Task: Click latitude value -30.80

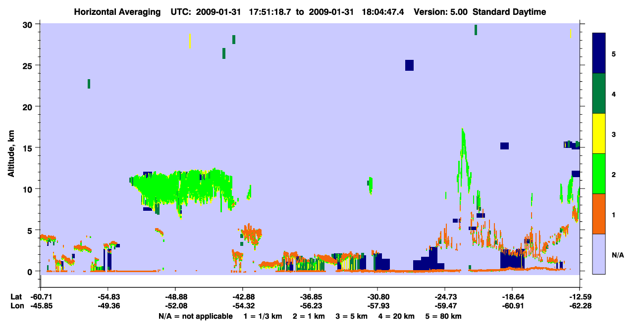Action: point(377,296)
